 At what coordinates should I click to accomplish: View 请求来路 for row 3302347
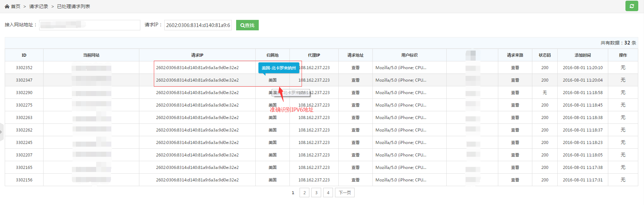tap(515, 80)
